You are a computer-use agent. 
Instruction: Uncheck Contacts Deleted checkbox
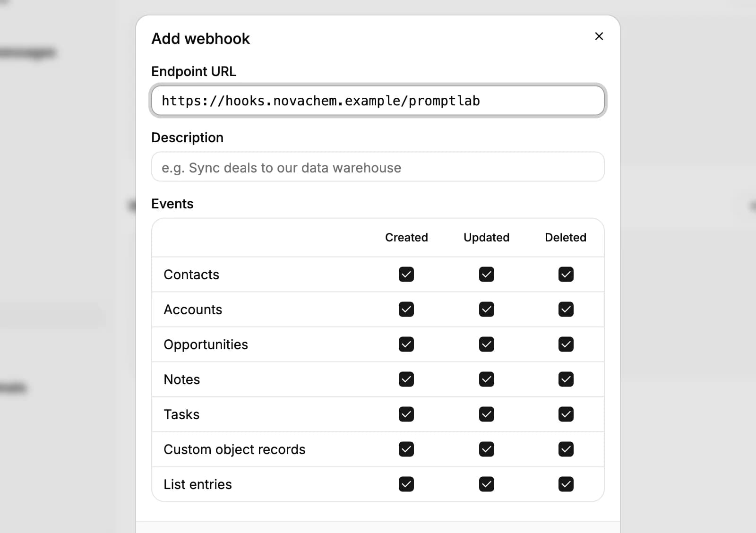point(566,275)
